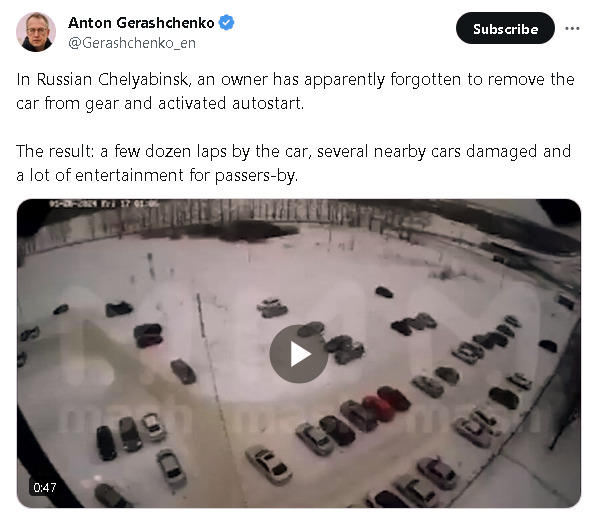Click the white car at the video's bottom center
598x521 pixels.
pos(268,465)
